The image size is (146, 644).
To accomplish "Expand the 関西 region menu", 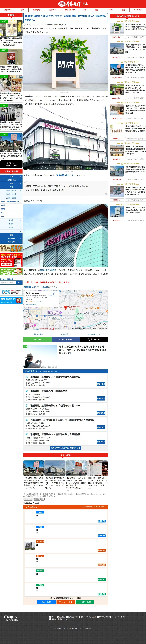I will click(11, 235).
